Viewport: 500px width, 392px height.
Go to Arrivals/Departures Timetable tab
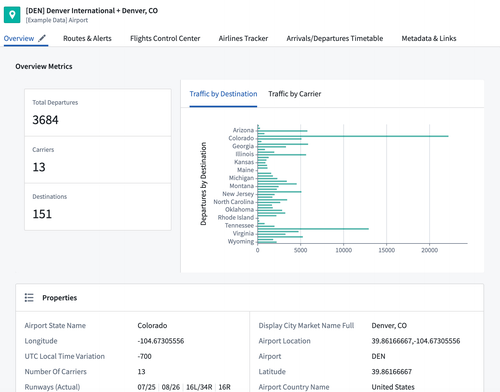[335, 38]
